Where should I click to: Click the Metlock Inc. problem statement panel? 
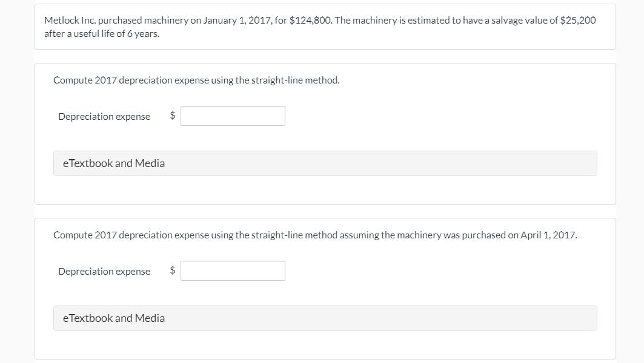(325, 27)
